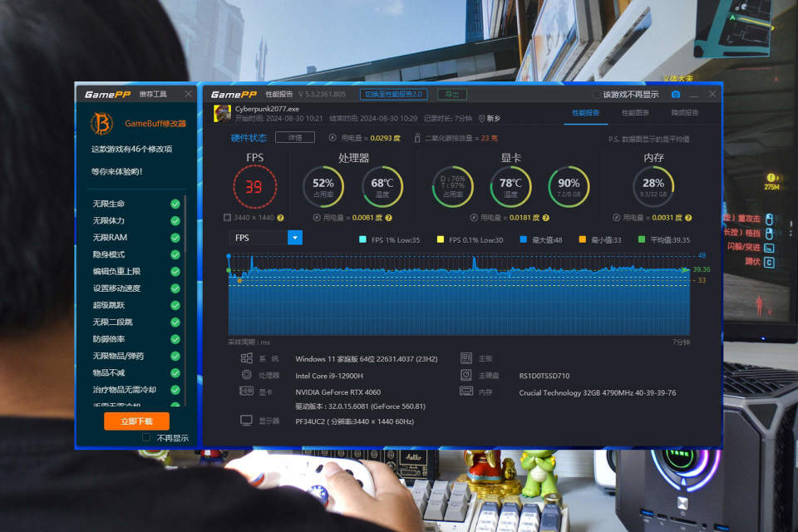Click the green 平均值:39.35 legend swatch

pyautogui.click(x=641, y=239)
